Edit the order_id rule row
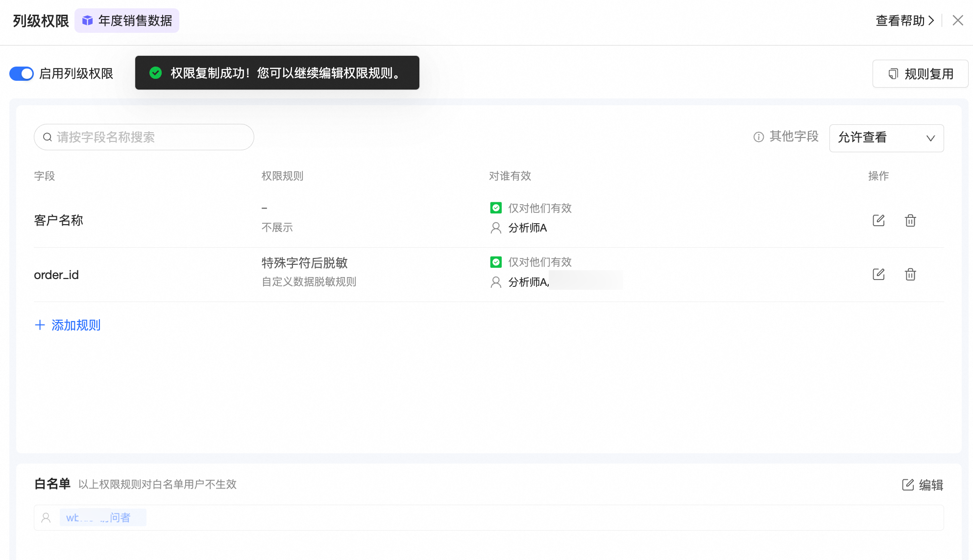This screenshot has height=560, width=973. [x=878, y=274]
